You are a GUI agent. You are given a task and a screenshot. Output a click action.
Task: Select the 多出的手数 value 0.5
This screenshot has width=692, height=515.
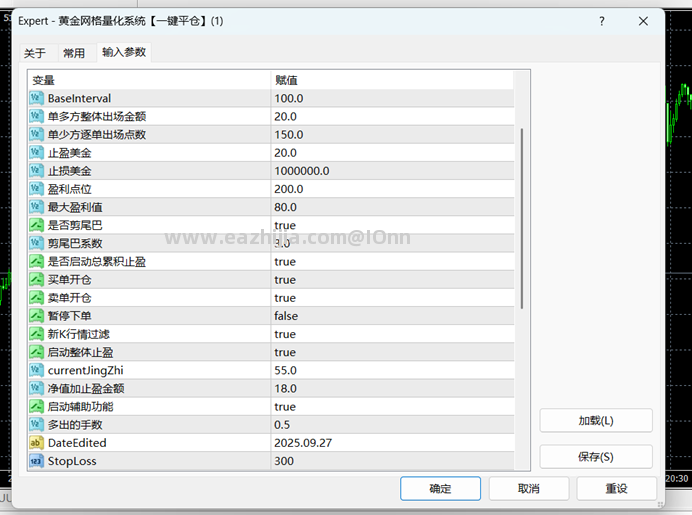tap(282, 425)
